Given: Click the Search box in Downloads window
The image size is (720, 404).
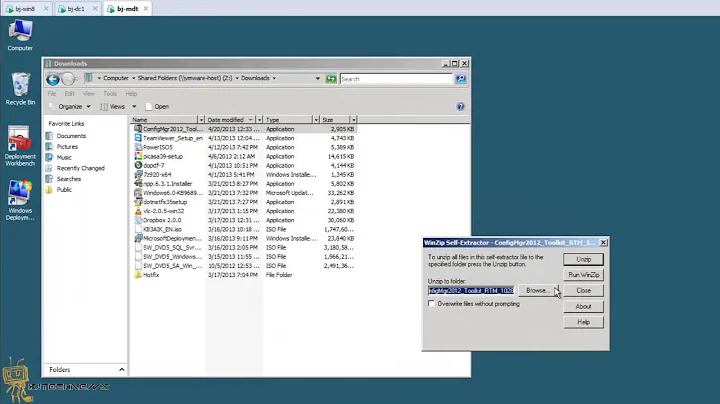Looking at the screenshot, I should (x=397, y=79).
